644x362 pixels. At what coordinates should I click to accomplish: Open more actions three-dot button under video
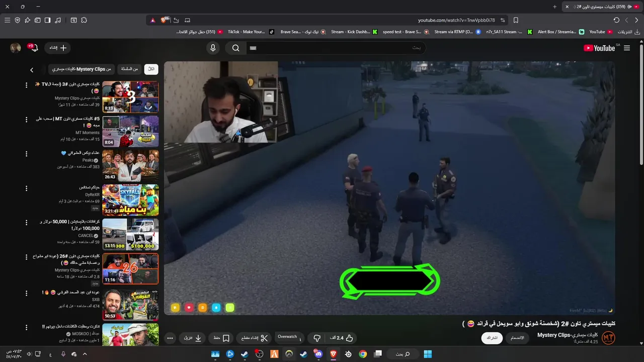pos(170,338)
